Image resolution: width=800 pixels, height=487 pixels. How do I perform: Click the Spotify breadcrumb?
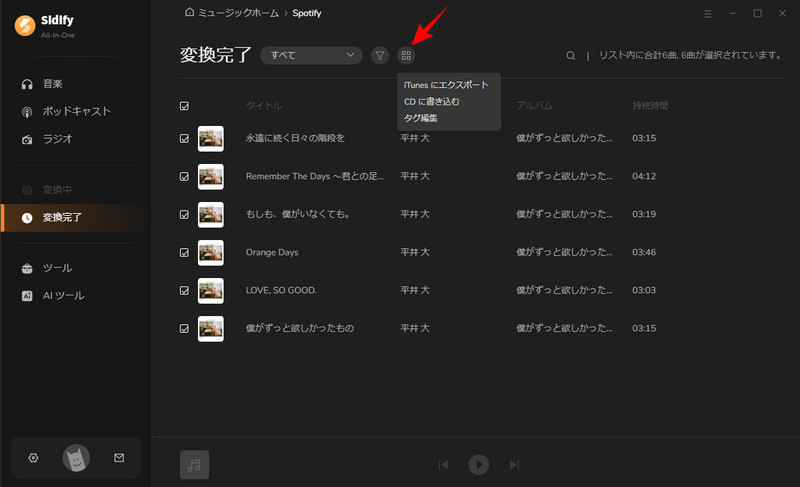click(307, 13)
